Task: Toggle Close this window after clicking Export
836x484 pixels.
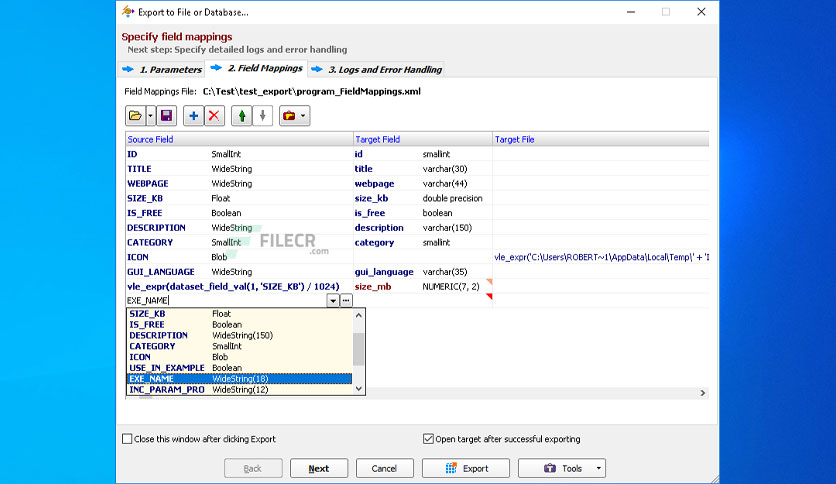Action: 127,439
